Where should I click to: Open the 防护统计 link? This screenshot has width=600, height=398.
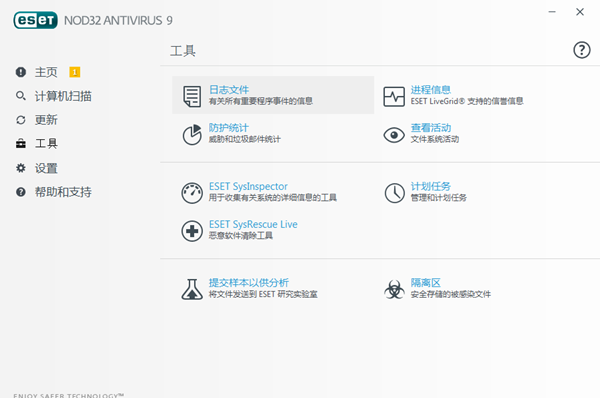229,127
